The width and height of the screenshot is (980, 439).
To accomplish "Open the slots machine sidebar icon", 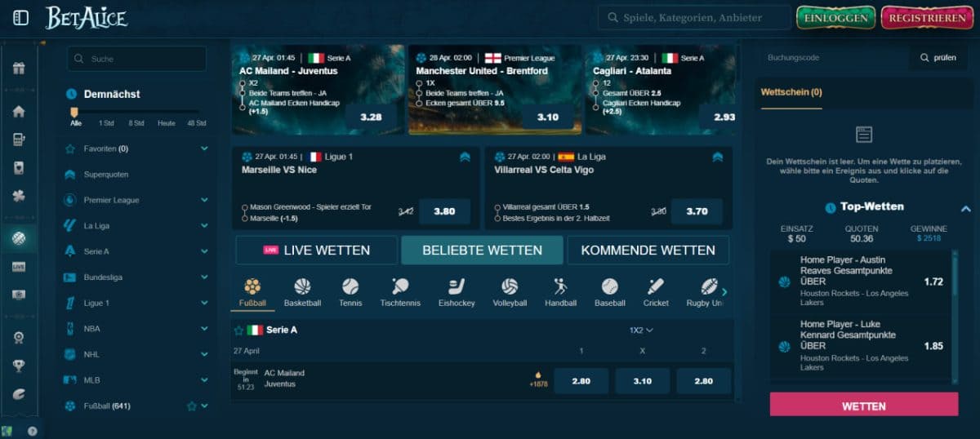I will pos(19,140).
